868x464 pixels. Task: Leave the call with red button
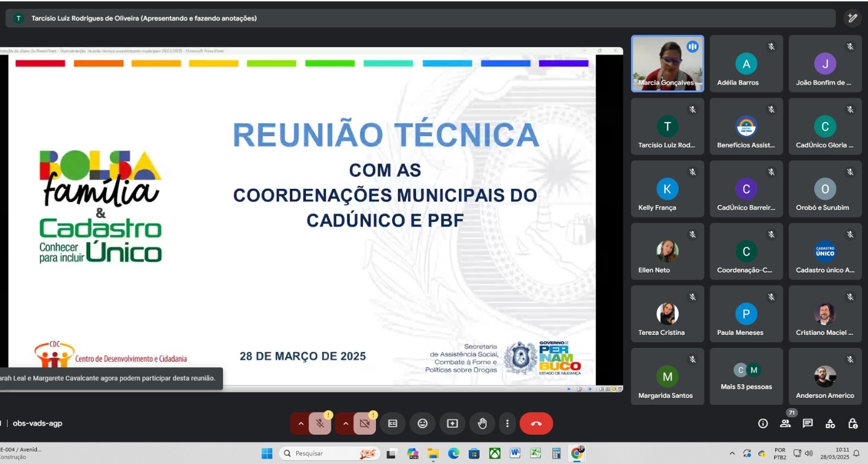[x=536, y=424]
